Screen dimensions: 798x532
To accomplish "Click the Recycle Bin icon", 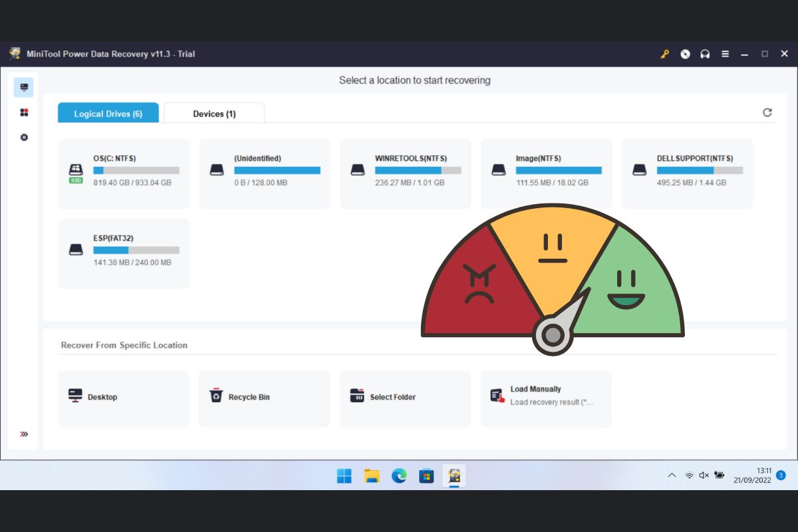I will tap(216, 396).
